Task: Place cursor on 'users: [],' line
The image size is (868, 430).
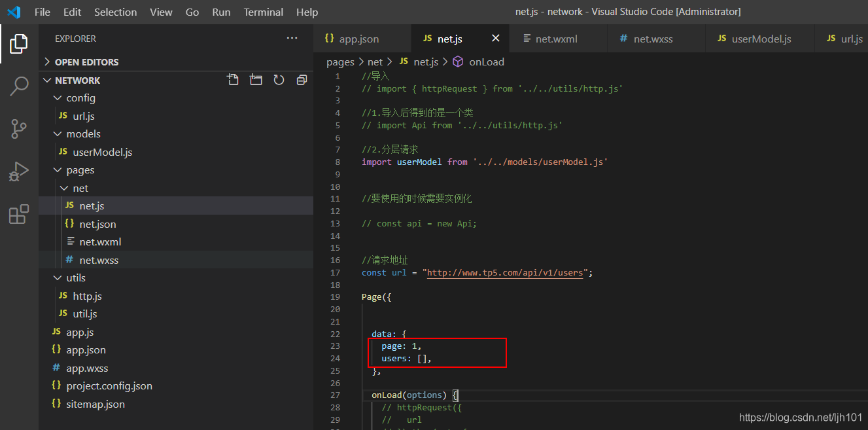Action: point(407,359)
